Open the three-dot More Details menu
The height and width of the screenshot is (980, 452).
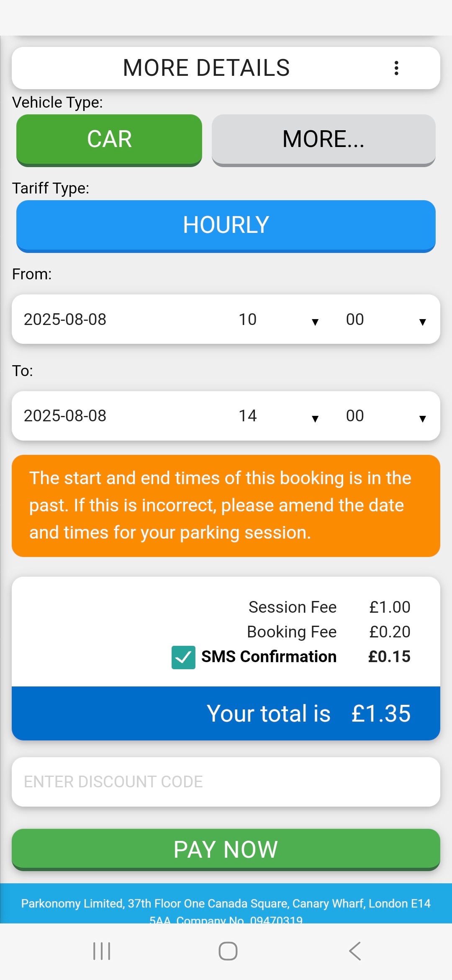pos(396,68)
